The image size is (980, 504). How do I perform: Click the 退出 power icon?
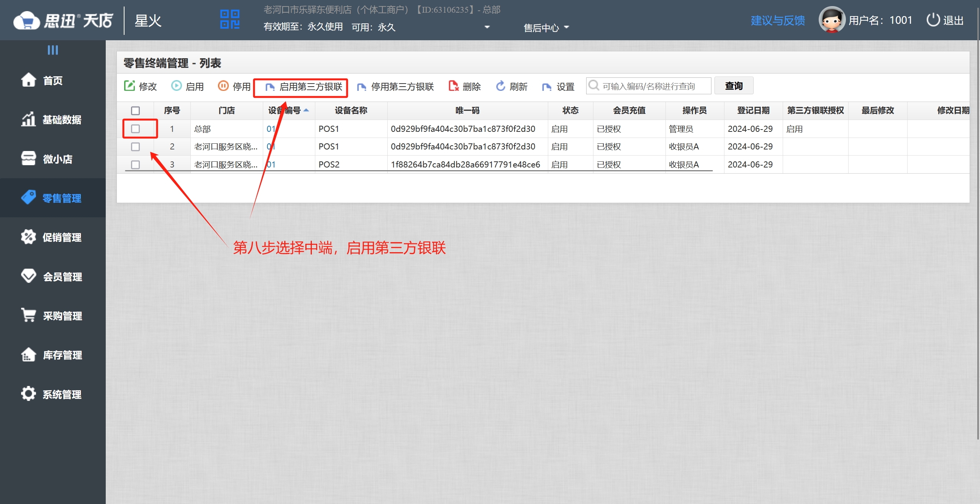[933, 20]
